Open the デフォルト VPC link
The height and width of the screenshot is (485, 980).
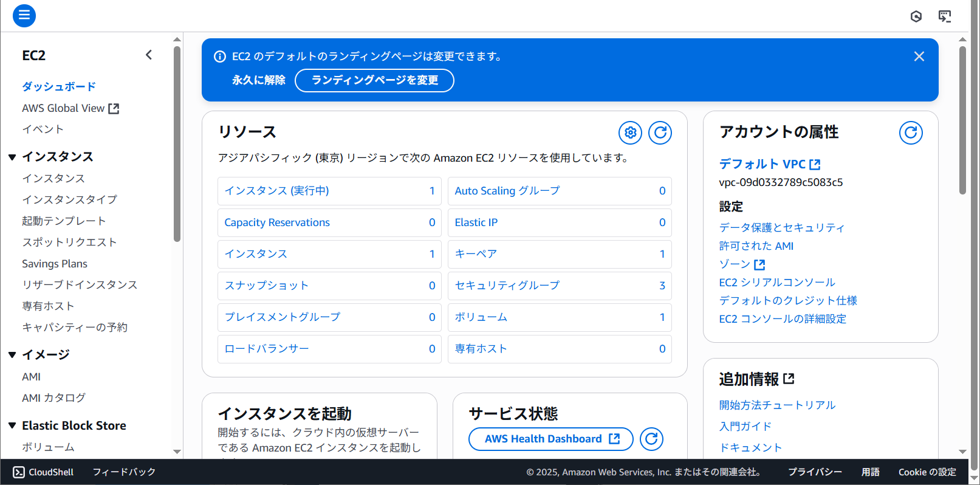pos(769,164)
